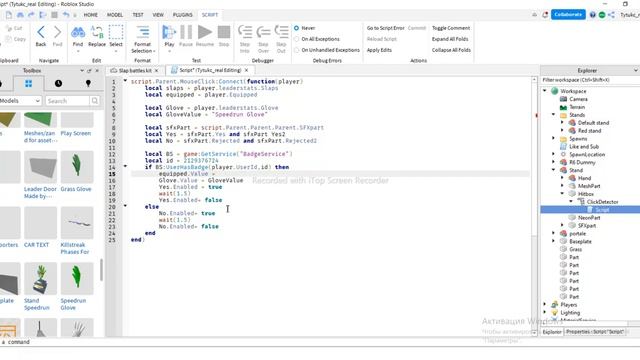Click the Toolbox vertical scrollbar

point(101,269)
